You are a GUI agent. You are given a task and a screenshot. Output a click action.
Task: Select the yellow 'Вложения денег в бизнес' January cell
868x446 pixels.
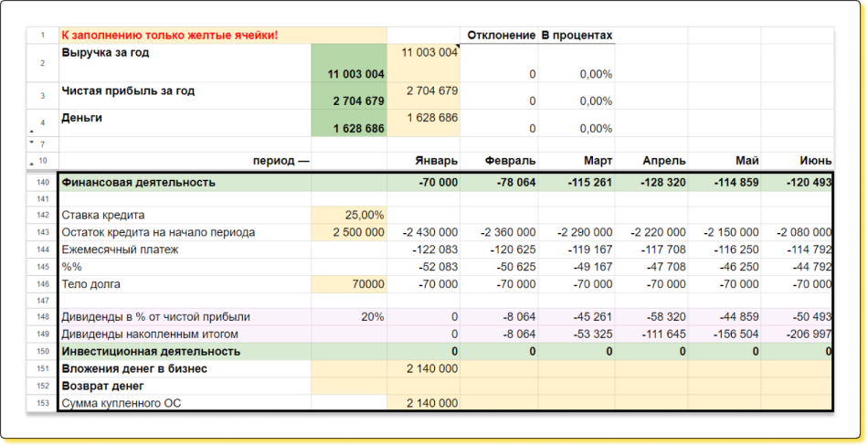point(424,368)
